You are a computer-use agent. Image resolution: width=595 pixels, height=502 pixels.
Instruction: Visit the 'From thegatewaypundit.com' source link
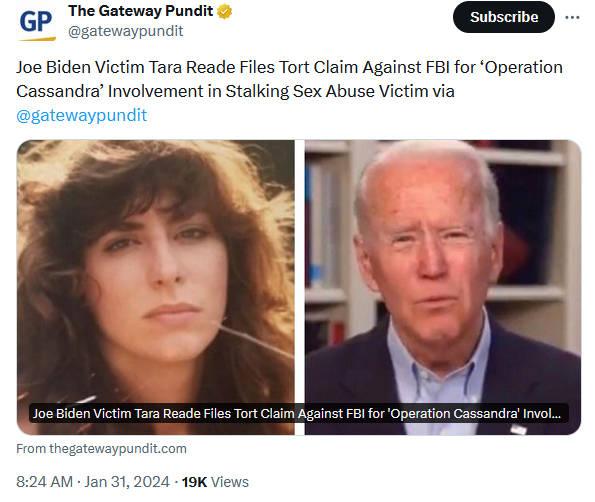point(101,448)
